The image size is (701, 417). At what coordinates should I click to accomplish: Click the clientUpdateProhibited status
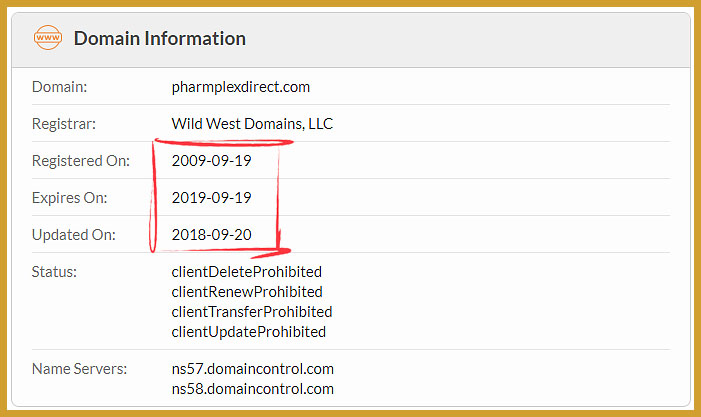click(x=249, y=332)
